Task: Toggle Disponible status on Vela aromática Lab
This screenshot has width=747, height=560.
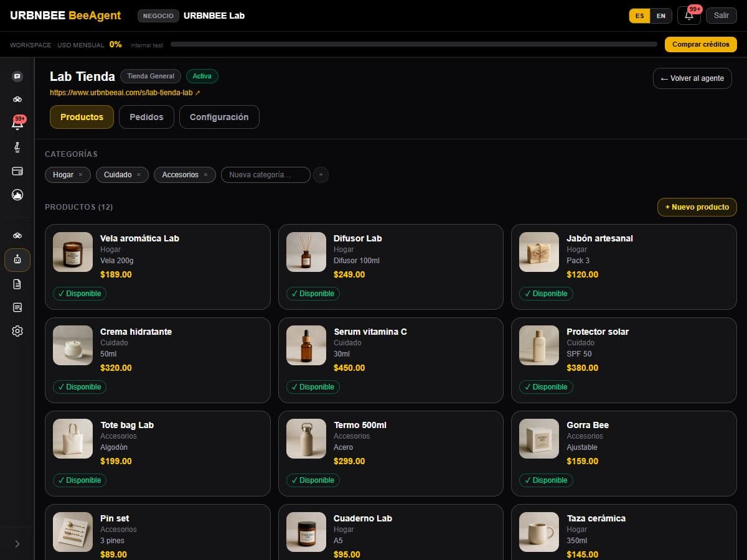Action: click(80, 294)
